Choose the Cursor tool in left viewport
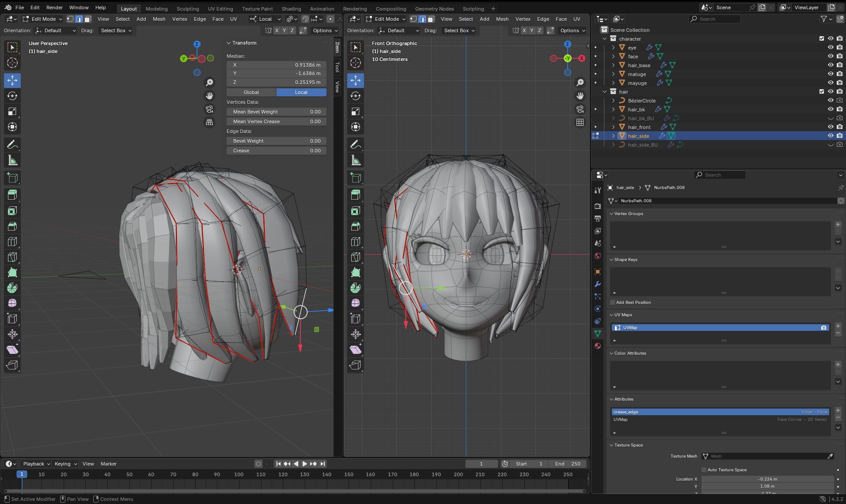The width and height of the screenshot is (846, 504). [x=12, y=63]
